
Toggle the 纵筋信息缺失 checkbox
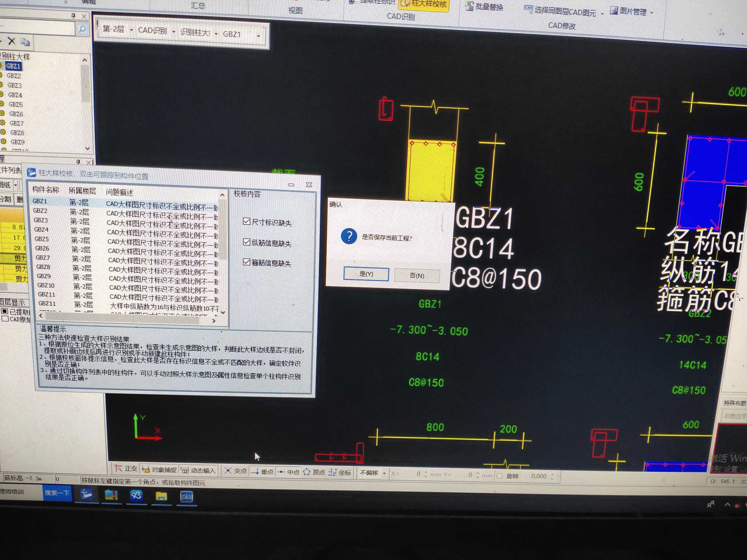246,242
